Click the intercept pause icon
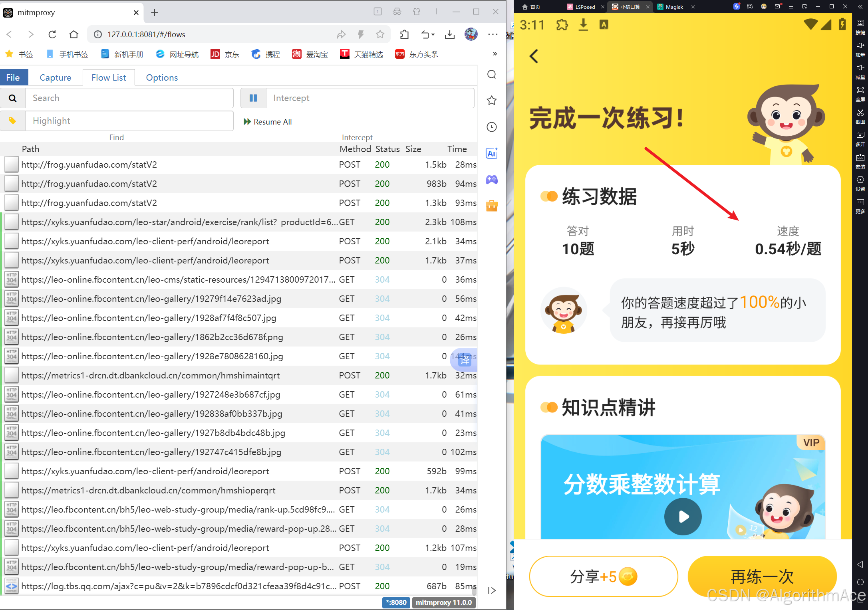The width and height of the screenshot is (868, 610). coord(253,98)
